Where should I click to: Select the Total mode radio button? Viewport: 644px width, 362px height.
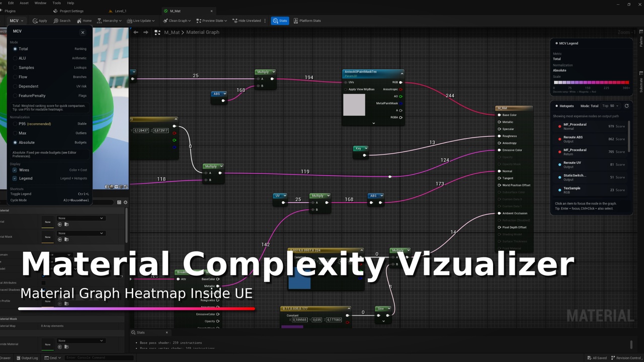pyautogui.click(x=15, y=49)
